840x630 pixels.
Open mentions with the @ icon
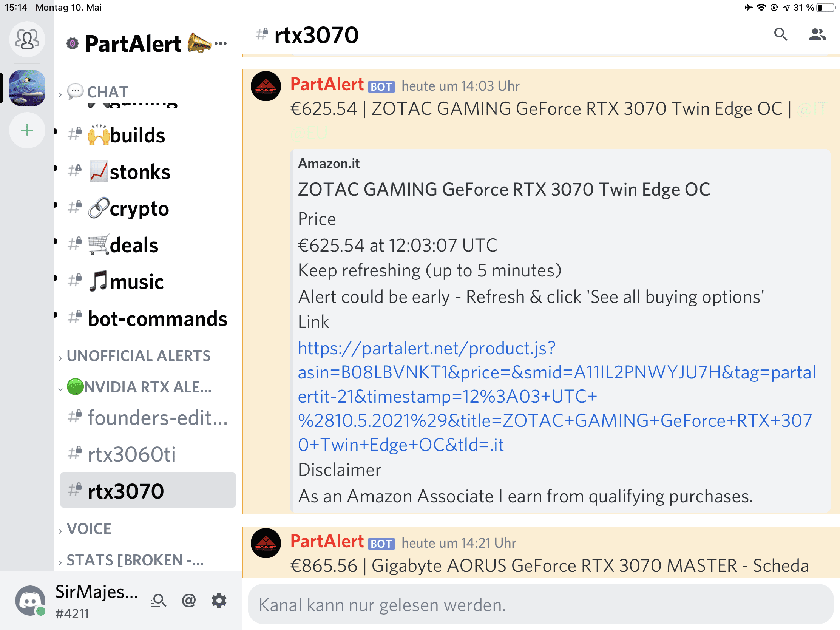(189, 601)
